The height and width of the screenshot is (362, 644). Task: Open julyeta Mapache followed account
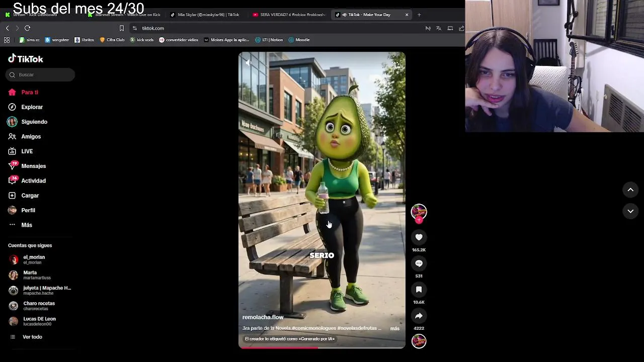[x=40, y=291]
